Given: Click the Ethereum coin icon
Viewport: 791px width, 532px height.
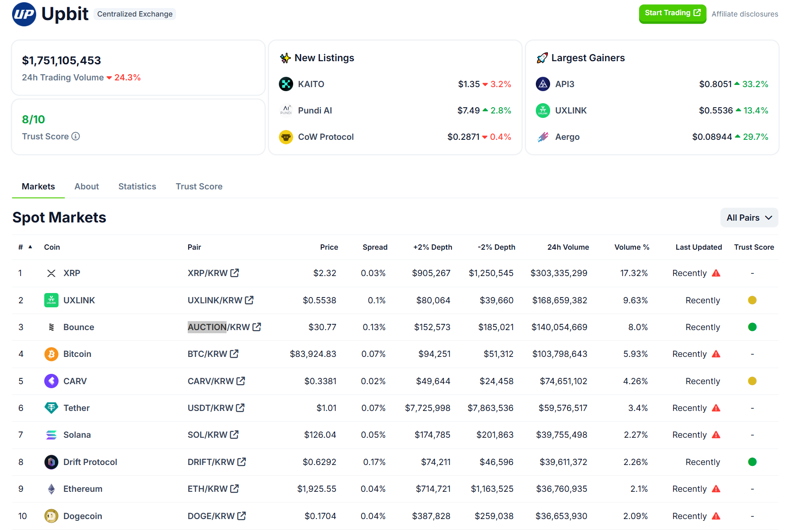Looking at the screenshot, I should click(x=51, y=489).
